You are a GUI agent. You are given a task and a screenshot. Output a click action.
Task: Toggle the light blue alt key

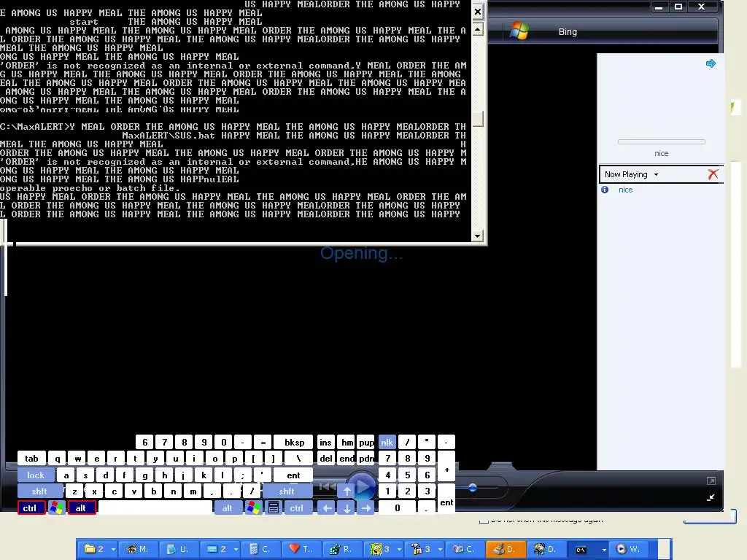[x=228, y=507]
